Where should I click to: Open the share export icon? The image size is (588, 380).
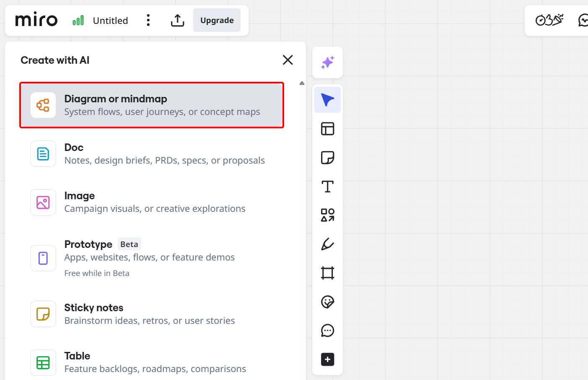177,20
